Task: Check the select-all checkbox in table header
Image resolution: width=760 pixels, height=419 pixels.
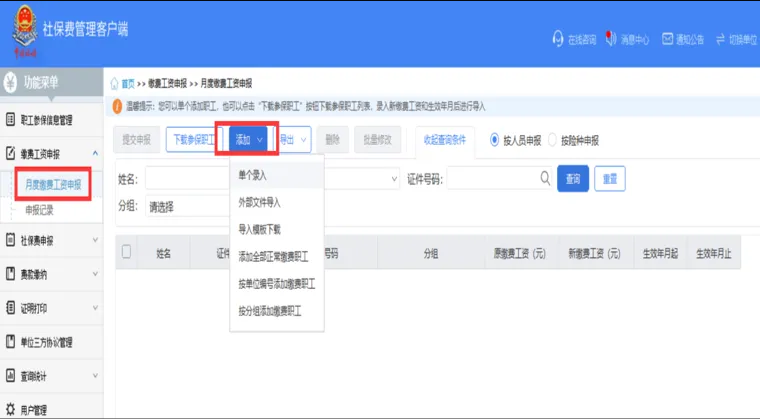Action: point(126,253)
